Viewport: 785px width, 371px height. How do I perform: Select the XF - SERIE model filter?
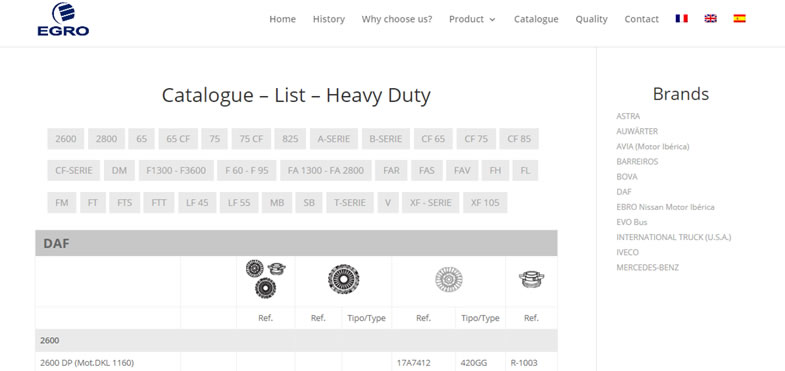(431, 203)
